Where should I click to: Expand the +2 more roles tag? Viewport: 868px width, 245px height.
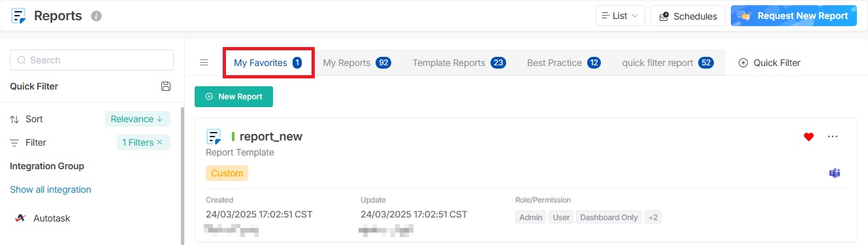point(653,218)
